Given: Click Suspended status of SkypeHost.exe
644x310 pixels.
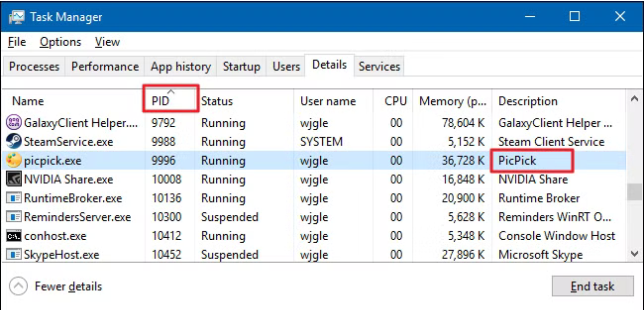Looking at the screenshot, I should point(230,255).
